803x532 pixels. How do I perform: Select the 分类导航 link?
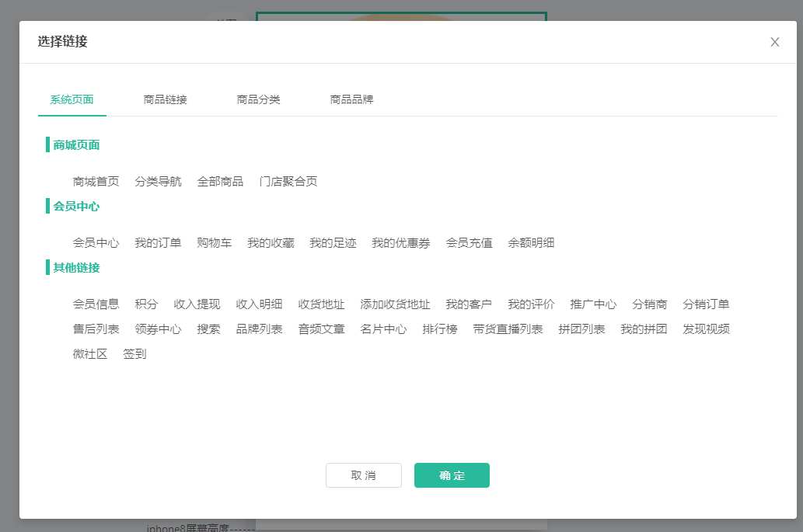[x=158, y=182]
